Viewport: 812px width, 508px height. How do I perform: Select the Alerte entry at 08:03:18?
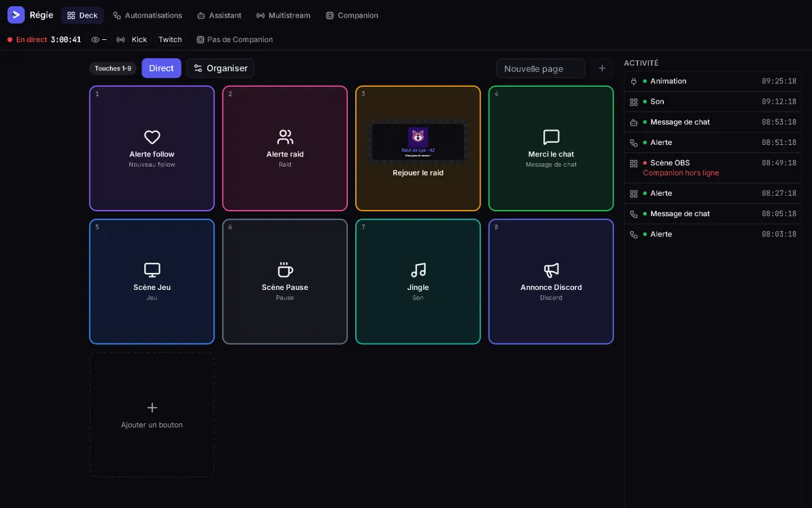tap(713, 234)
